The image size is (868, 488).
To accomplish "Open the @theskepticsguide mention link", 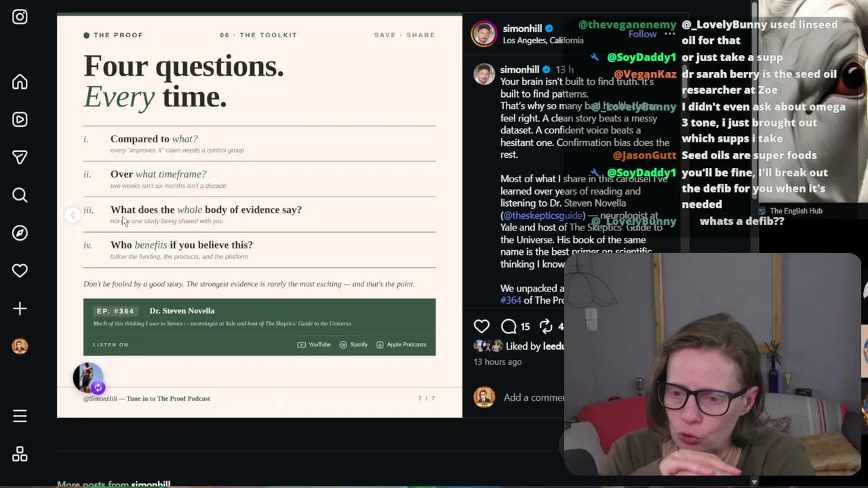I will pos(542,216).
